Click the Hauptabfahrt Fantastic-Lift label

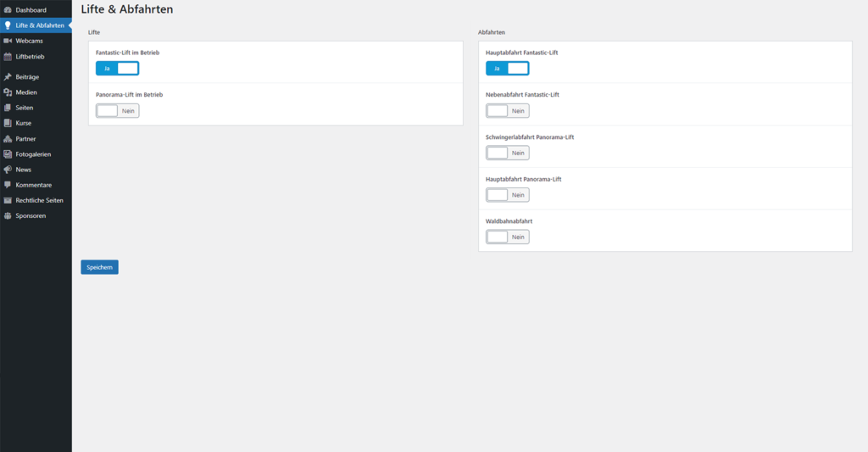click(522, 53)
